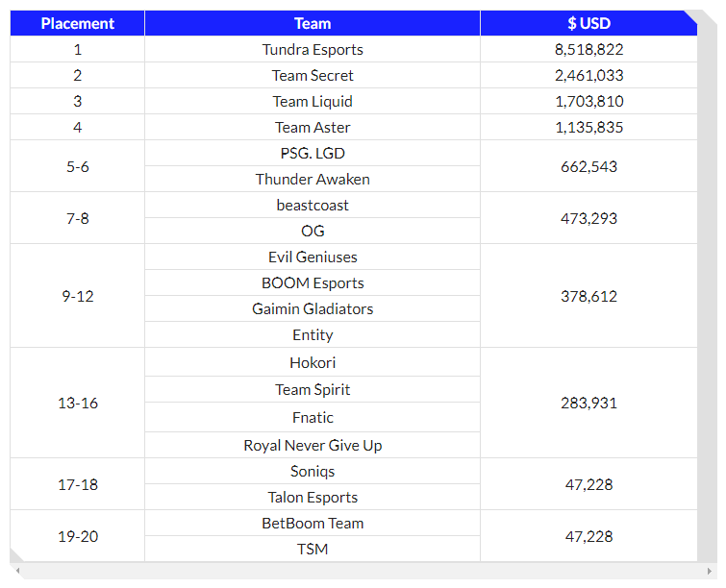Click the $ USD column header
This screenshot has width=726, height=588.
click(x=588, y=23)
